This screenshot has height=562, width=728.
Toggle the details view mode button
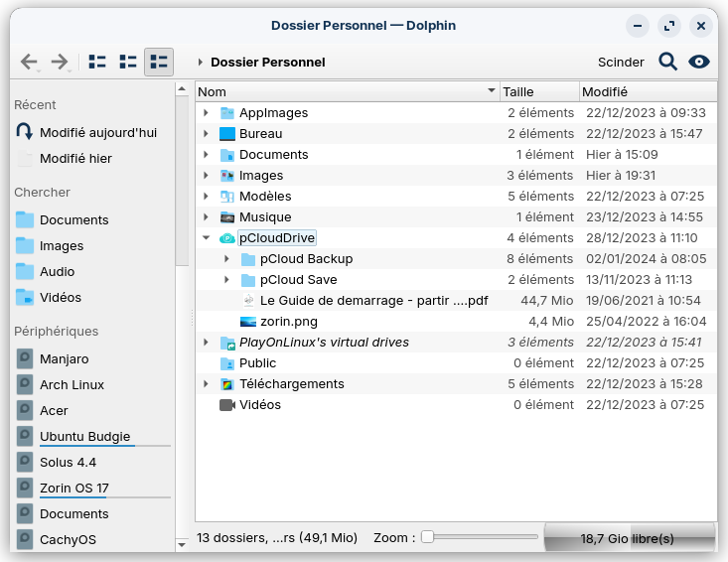(x=158, y=62)
